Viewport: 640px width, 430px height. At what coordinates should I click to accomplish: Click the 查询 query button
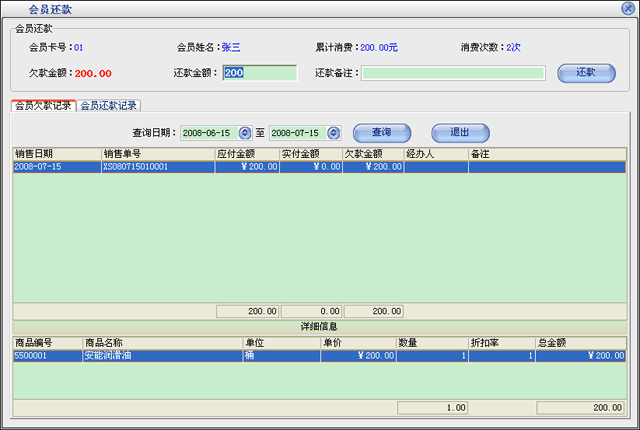tap(381, 132)
